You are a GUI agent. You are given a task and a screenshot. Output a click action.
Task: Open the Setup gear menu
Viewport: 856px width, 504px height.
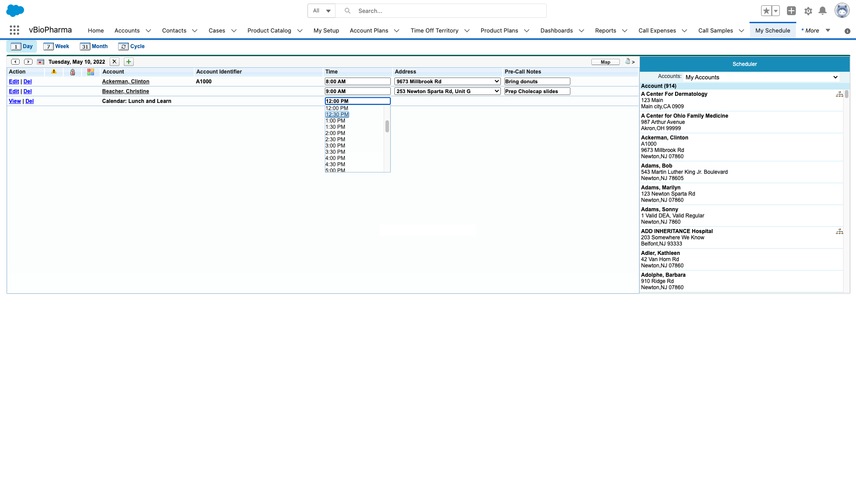(808, 11)
